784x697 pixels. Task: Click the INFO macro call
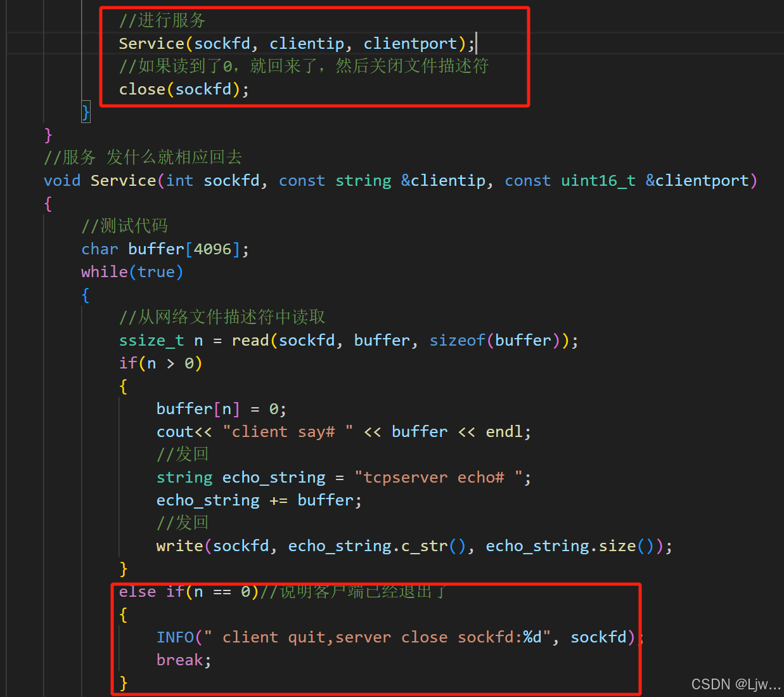(175, 637)
